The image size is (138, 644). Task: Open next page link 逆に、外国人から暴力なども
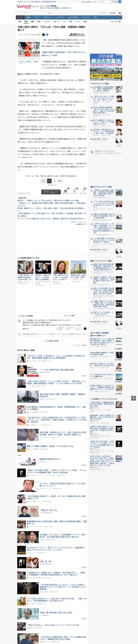point(52,176)
